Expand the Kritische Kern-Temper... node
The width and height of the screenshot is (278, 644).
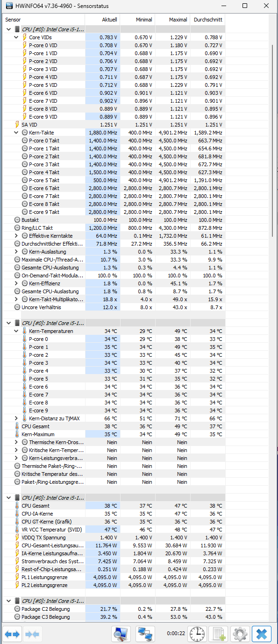(x=17, y=450)
